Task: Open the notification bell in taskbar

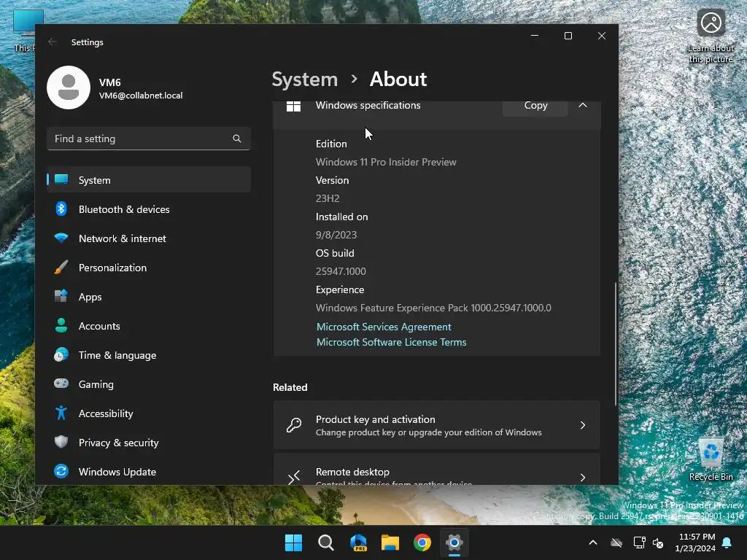Action: (x=727, y=542)
